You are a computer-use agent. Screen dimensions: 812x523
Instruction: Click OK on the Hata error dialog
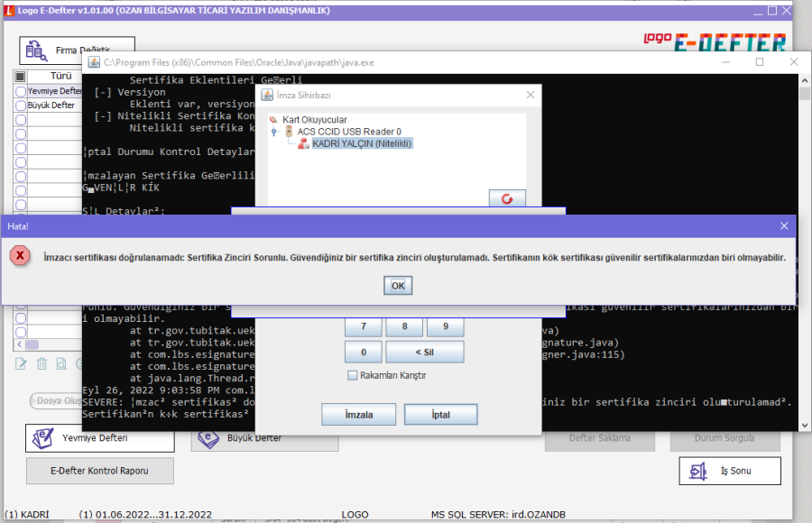coord(397,285)
